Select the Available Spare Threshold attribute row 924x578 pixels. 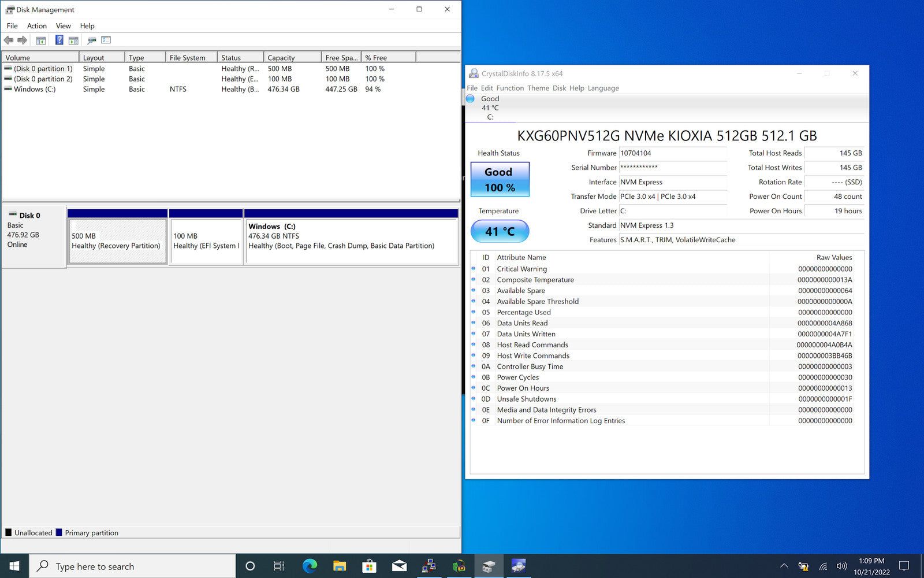pos(662,301)
